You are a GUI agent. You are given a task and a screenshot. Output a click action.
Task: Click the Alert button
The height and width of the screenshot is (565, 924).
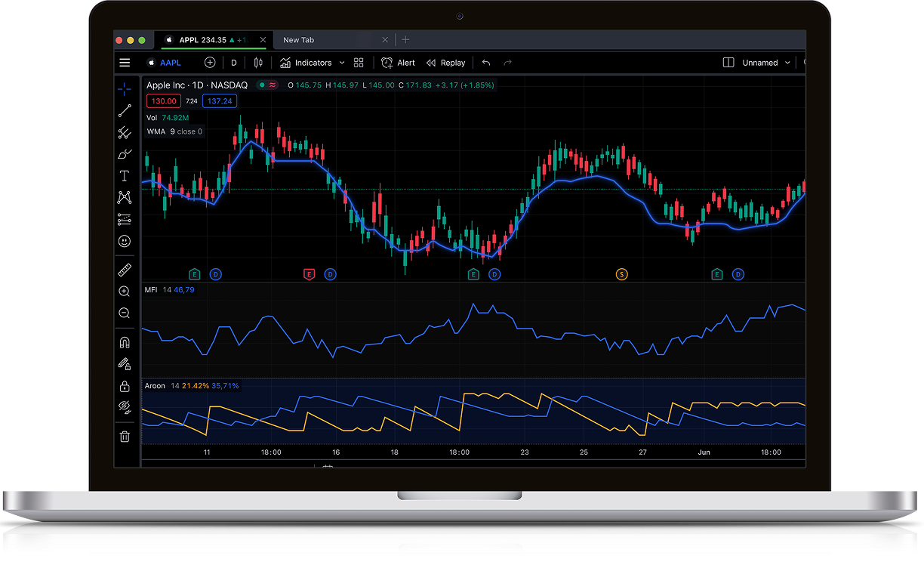399,63
